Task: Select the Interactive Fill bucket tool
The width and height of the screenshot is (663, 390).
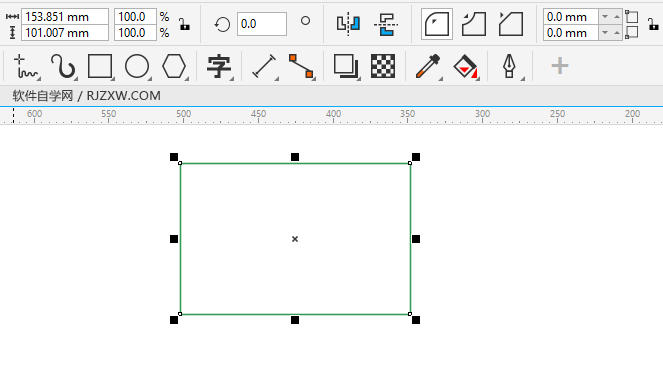Action: 466,66
